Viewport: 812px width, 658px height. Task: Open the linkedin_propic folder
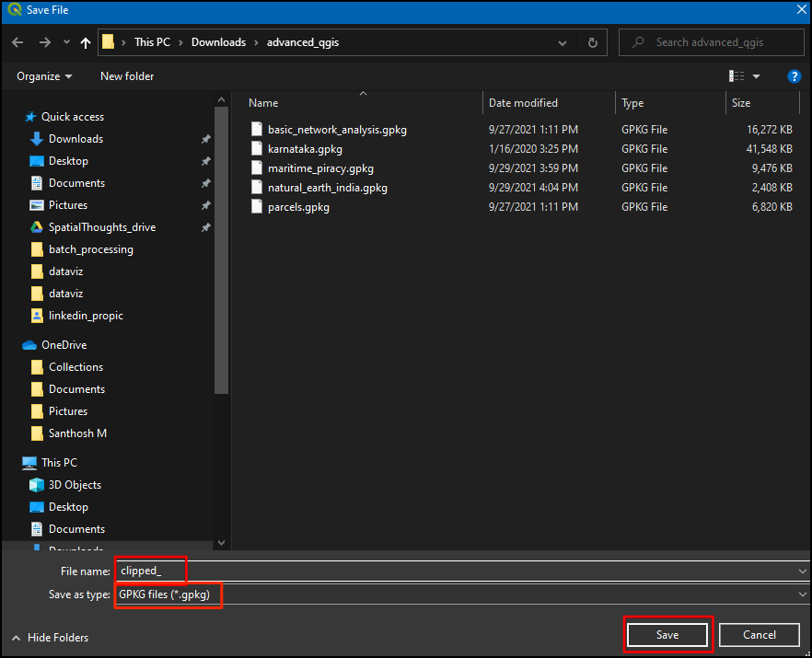tap(86, 316)
